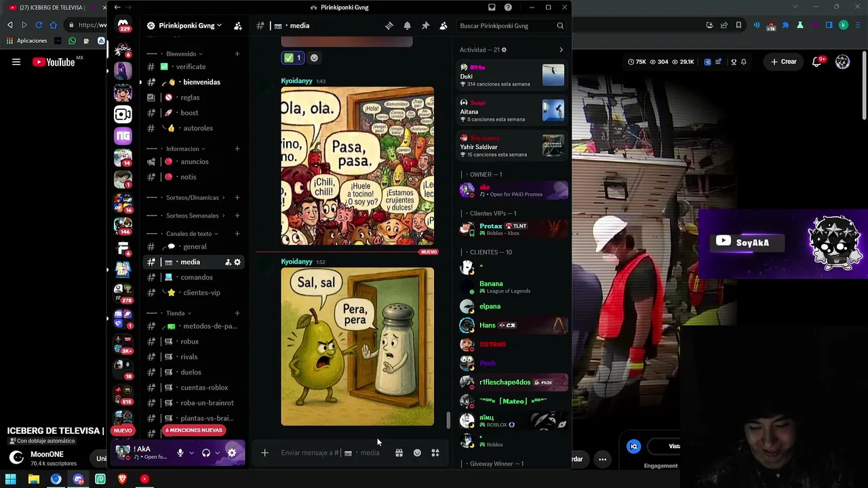
Task: Toggle microphone mute in user panel
Action: [x=180, y=453]
